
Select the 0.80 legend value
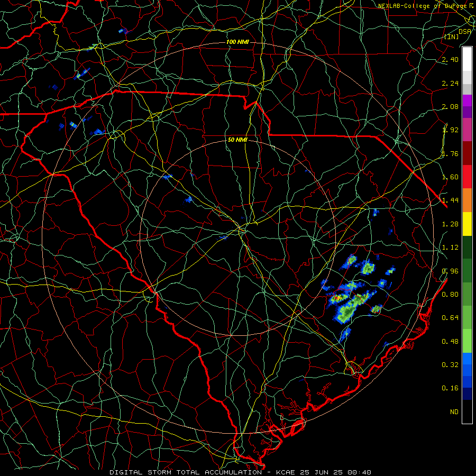tap(450, 295)
